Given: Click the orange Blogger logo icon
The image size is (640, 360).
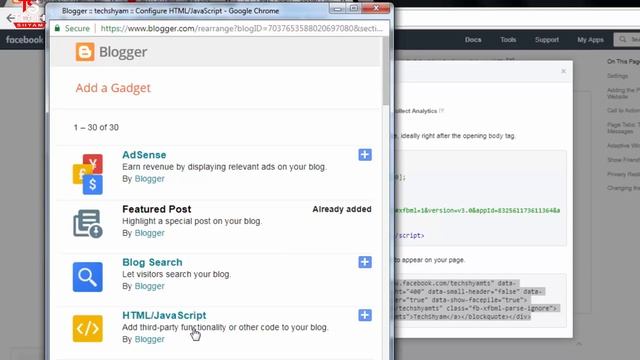Looking at the screenshot, I should coord(85,52).
